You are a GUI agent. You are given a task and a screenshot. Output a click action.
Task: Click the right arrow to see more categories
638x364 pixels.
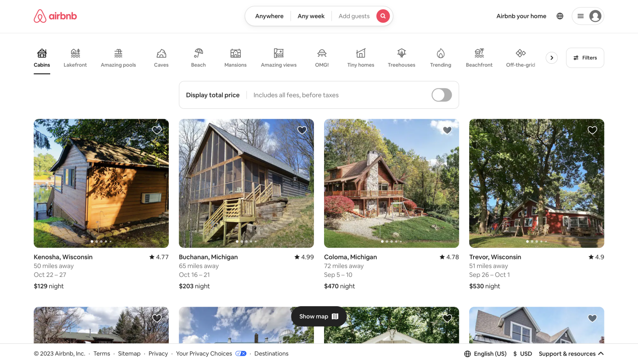(551, 57)
